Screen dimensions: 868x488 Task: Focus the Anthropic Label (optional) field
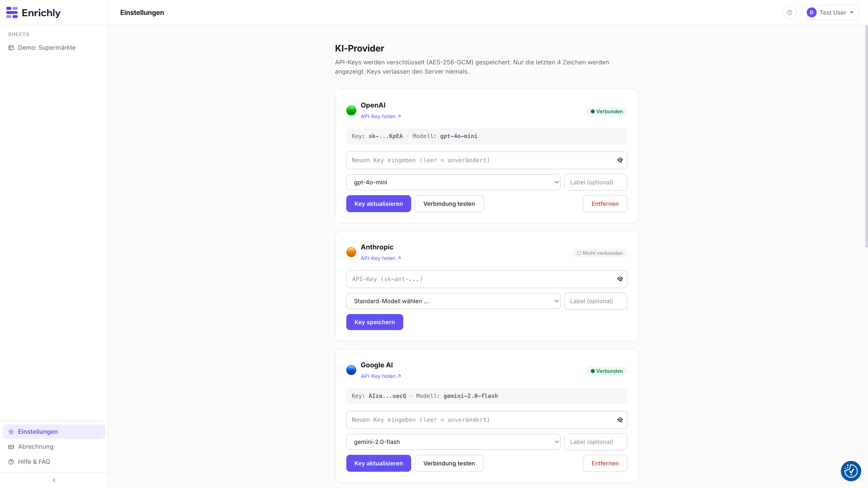pos(596,301)
